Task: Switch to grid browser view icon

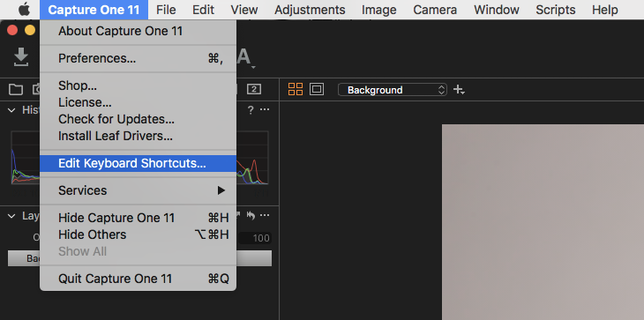Action: 296,89
